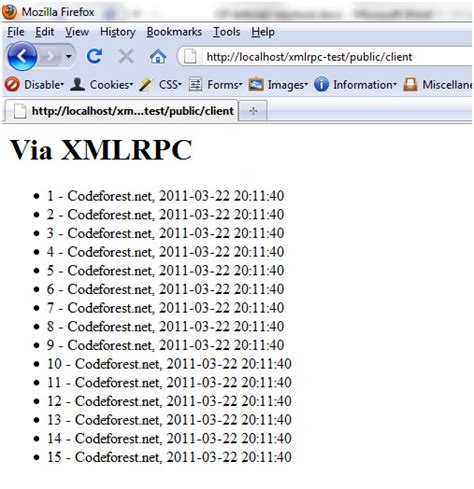
Task: Select the '1 - Codeforest.net' list entry
Action: pyautogui.click(x=165, y=196)
